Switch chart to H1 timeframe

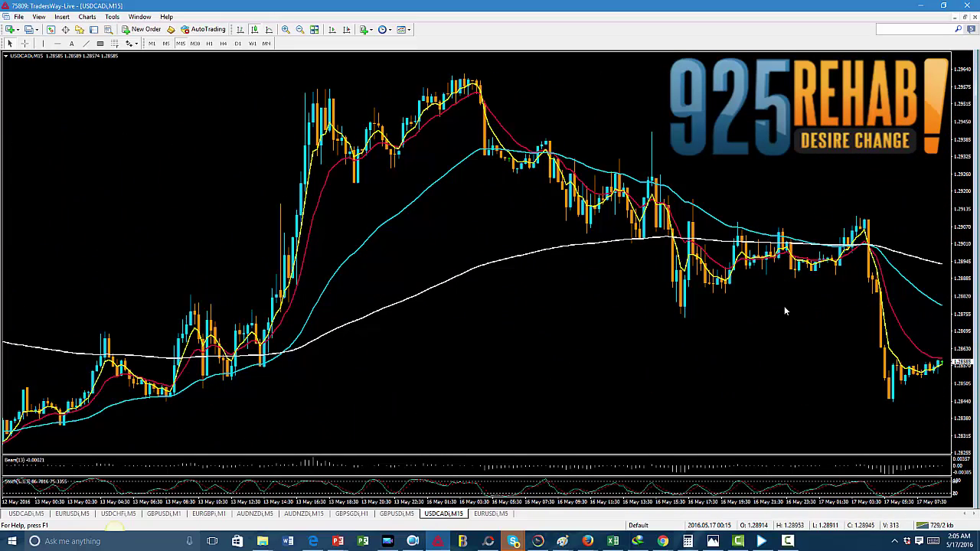click(x=209, y=44)
